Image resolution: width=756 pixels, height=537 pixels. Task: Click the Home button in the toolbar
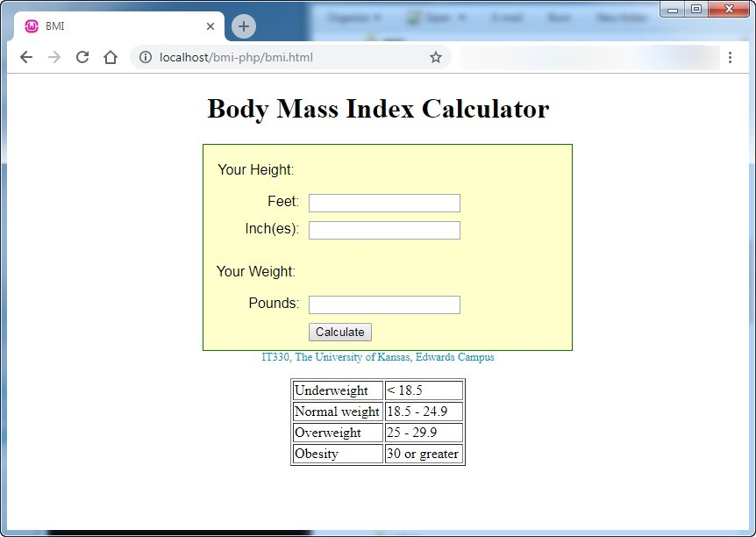tap(111, 57)
